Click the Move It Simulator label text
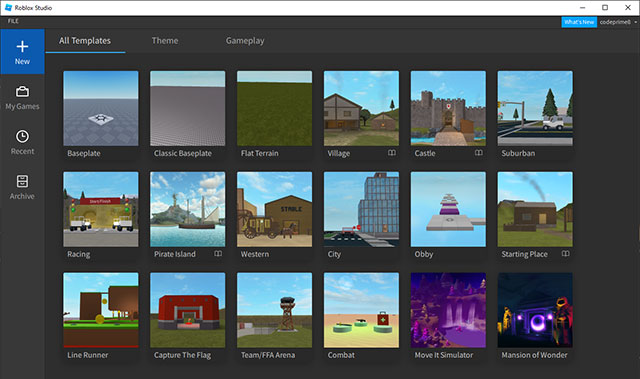640x379 pixels. (444, 355)
